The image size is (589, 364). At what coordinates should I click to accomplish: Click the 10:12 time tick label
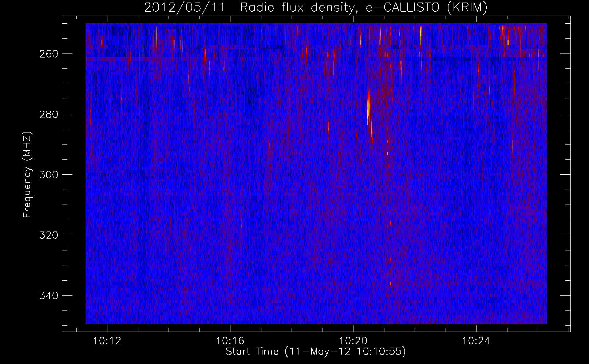[107, 341]
